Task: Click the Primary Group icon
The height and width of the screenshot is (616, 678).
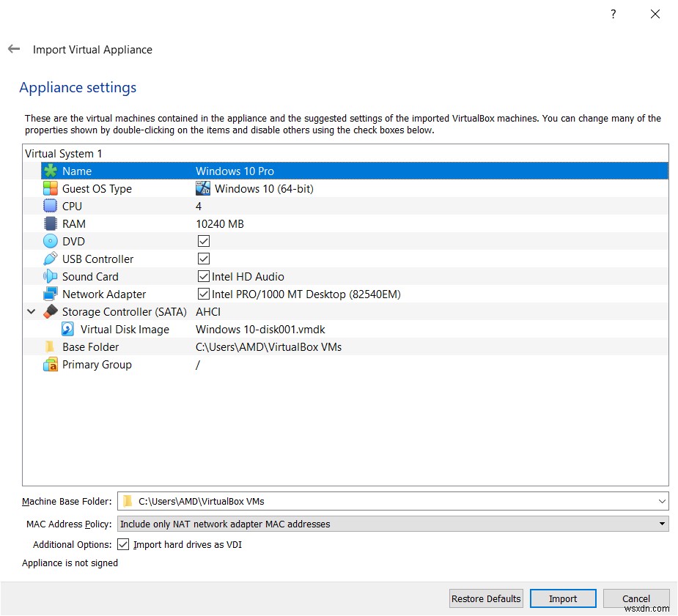Action: coord(50,364)
